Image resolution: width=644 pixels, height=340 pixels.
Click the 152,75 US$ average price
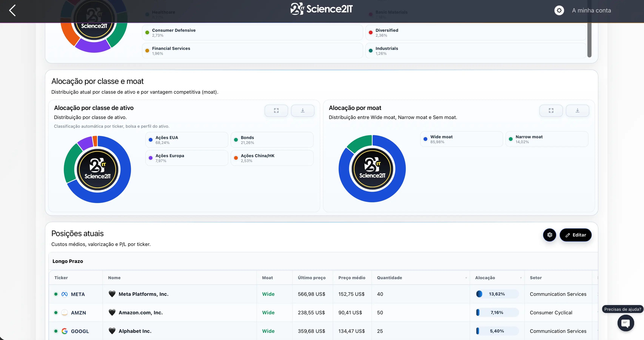[351, 294]
